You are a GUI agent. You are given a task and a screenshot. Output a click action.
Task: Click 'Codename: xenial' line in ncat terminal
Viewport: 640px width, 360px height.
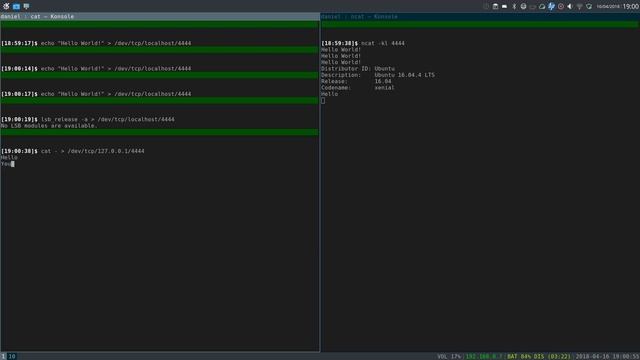[358, 88]
